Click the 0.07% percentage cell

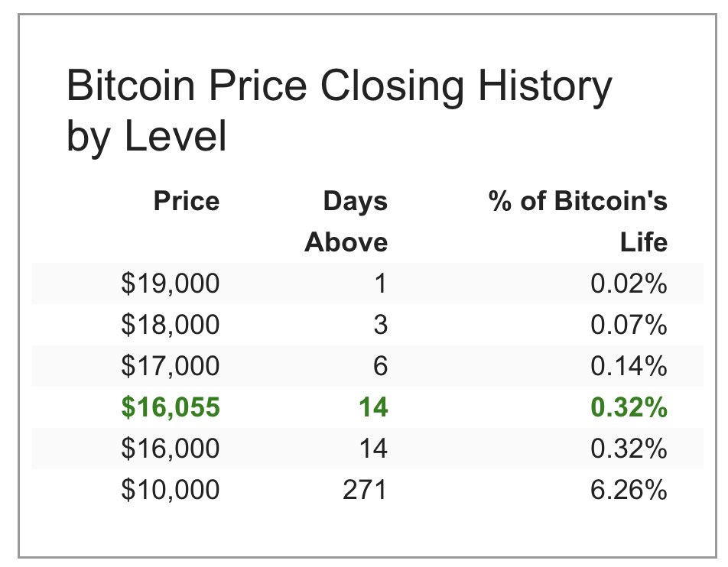629,324
